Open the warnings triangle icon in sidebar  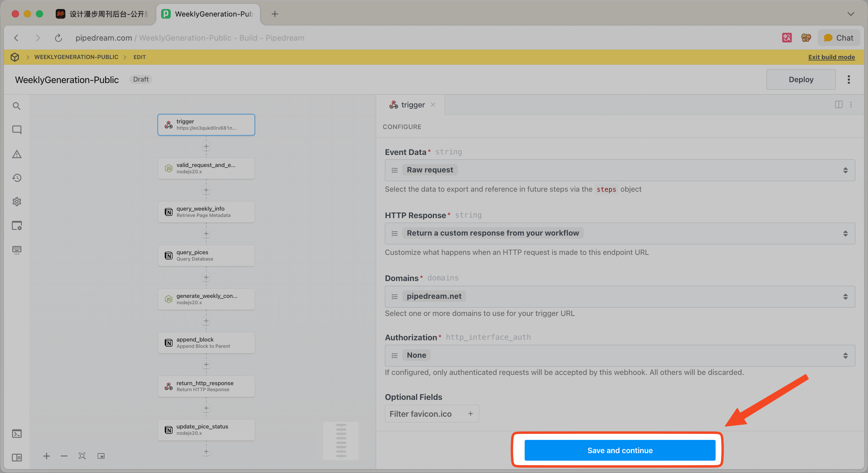(x=17, y=154)
